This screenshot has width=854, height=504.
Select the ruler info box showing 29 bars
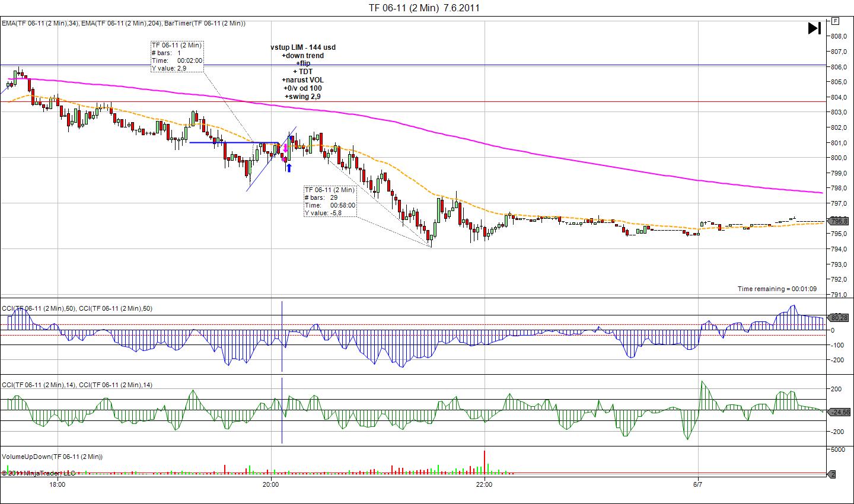[330, 202]
